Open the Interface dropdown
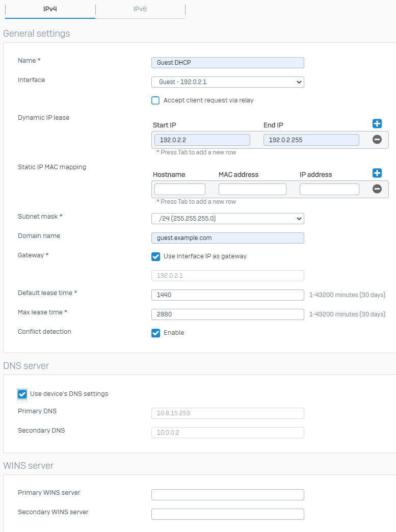396x532 pixels. (227, 82)
